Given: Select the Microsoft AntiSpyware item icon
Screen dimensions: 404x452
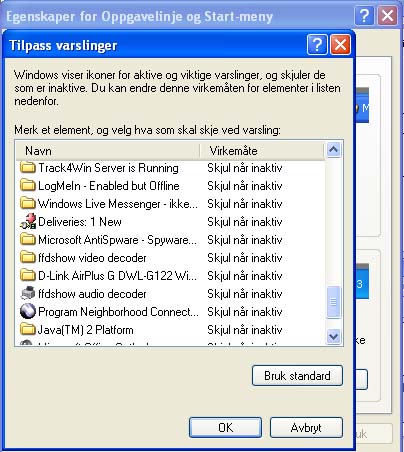Looking at the screenshot, I should (28, 240).
